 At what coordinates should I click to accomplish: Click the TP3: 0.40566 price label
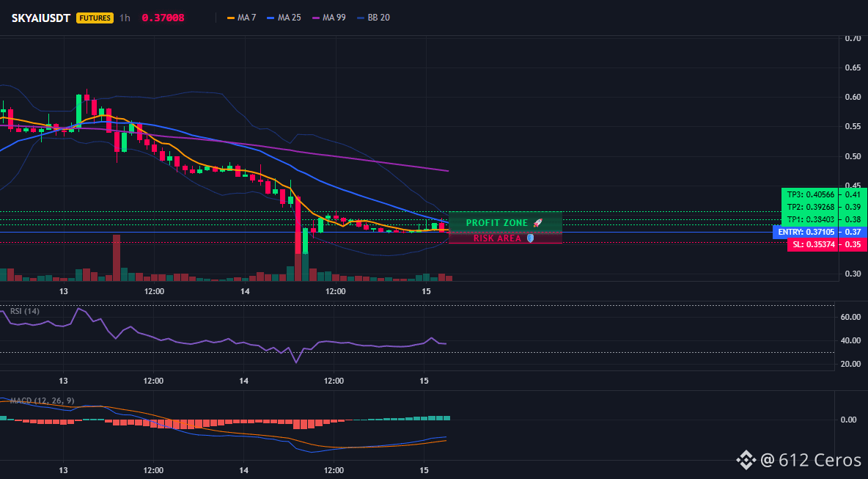click(812, 194)
